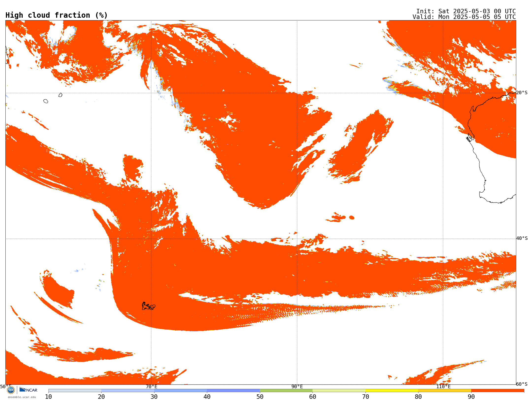Click the colorbar tick label 10

[x=49, y=397]
